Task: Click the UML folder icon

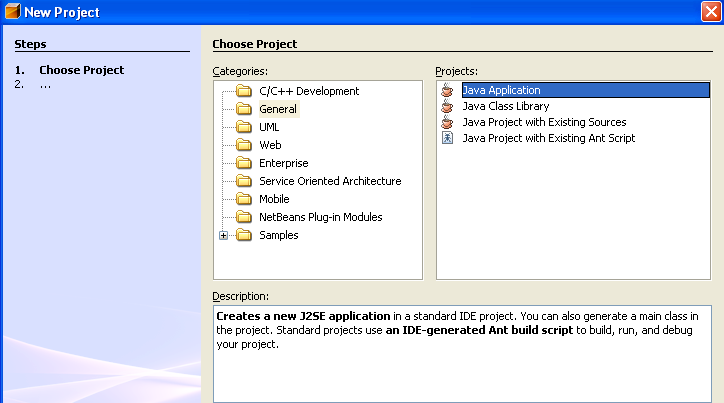Action: [x=244, y=127]
